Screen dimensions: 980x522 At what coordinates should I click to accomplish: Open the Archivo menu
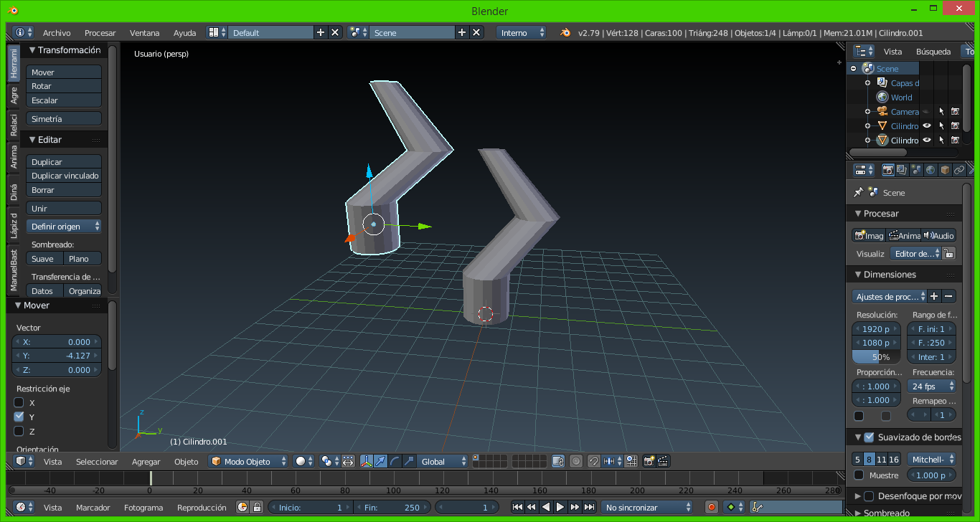(57, 33)
